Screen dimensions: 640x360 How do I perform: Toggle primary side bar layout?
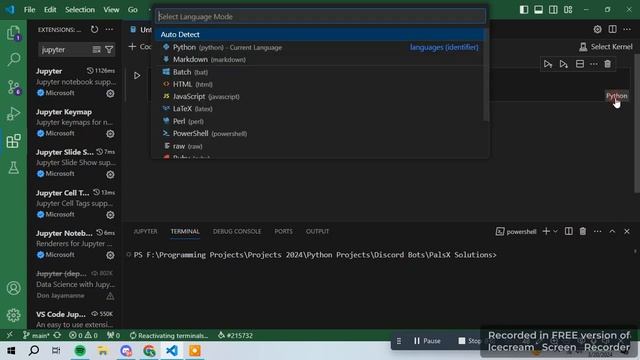point(524,9)
